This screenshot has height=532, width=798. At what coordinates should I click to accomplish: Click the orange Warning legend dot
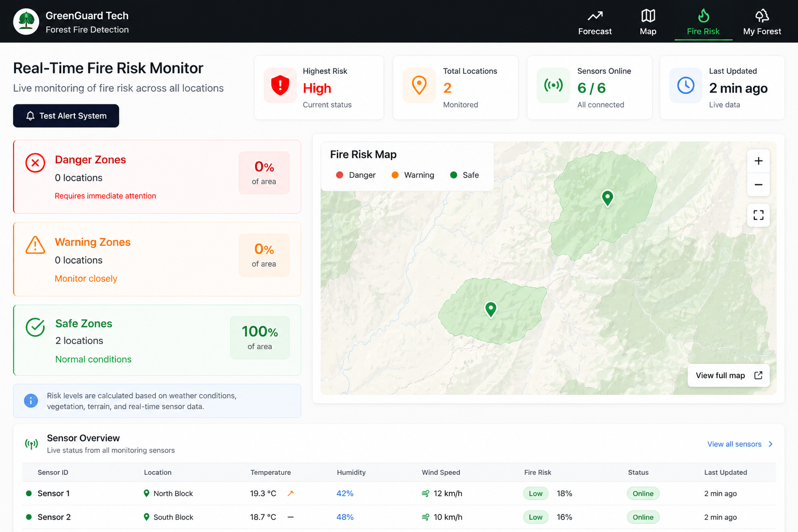coord(395,175)
